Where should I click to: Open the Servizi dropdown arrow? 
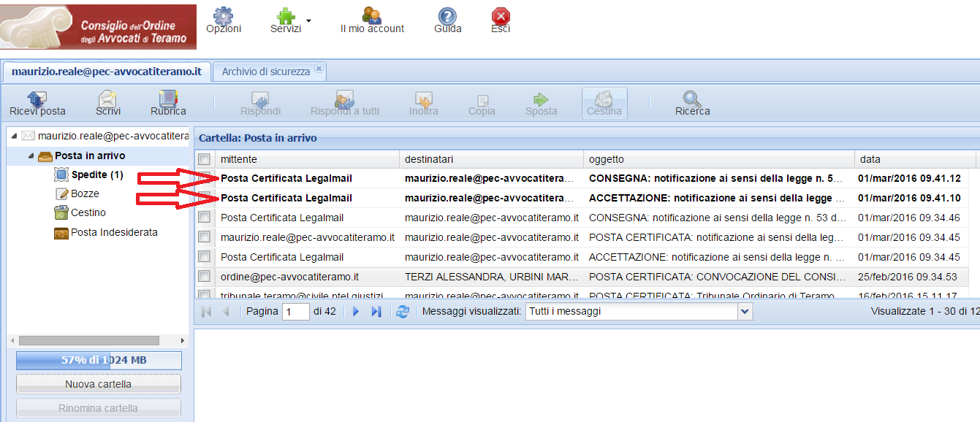pyautogui.click(x=308, y=20)
